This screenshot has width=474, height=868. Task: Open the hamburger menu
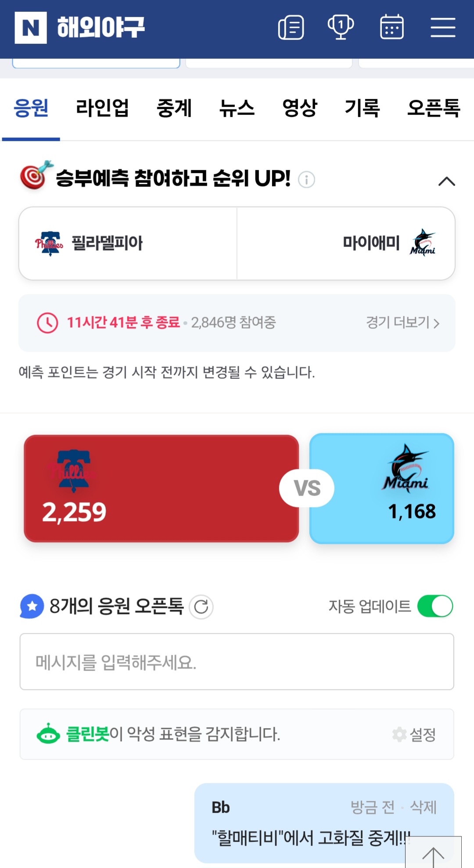pyautogui.click(x=442, y=28)
